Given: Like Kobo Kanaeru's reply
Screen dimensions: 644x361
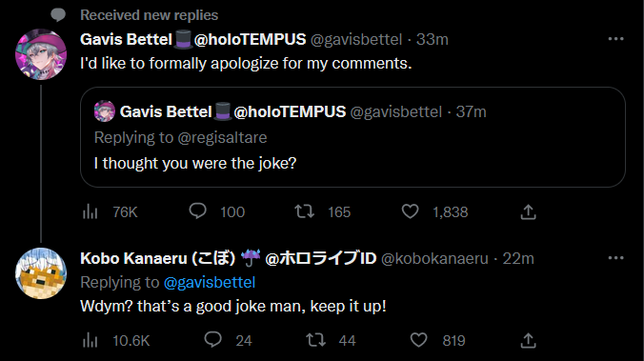Looking at the screenshot, I should 438,340.
